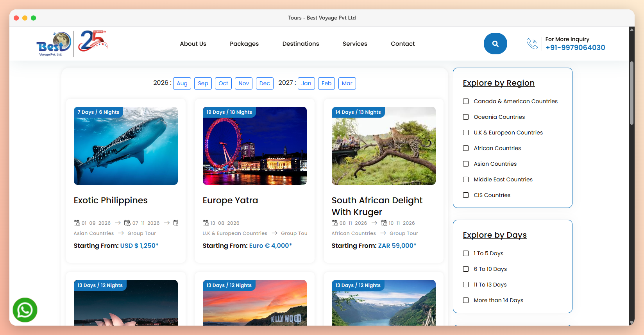Toggle Middle East Countries checkbox

tap(466, 179)
